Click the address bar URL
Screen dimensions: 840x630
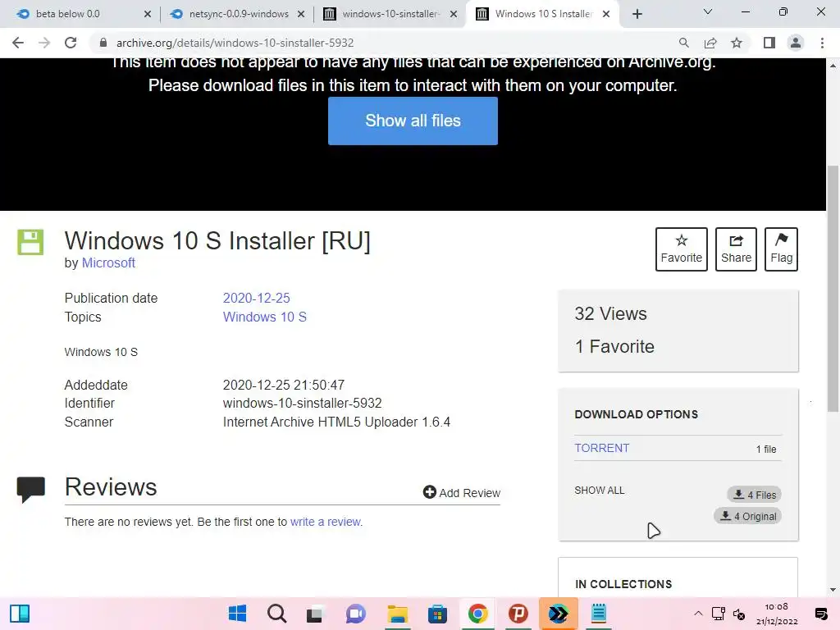click(x=235, y=43)
